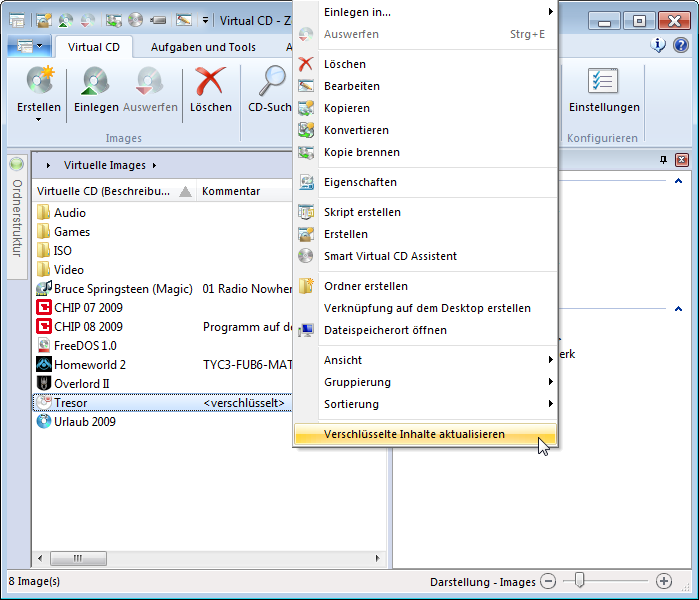Click the create image icon in quick access toolbar
The height and width of the screenshot is (600, 699).
pos(44,20)
